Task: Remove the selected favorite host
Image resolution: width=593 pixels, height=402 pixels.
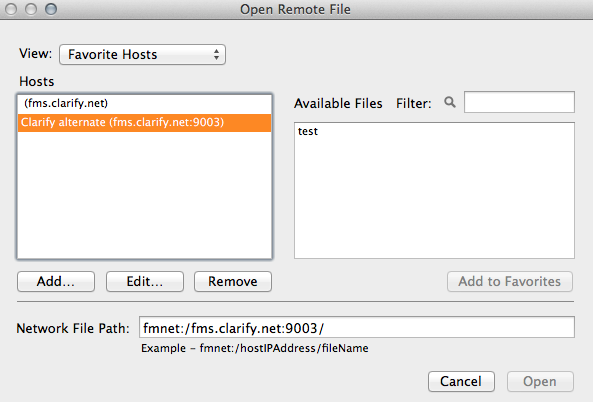Action: click(x=233, y=281)
